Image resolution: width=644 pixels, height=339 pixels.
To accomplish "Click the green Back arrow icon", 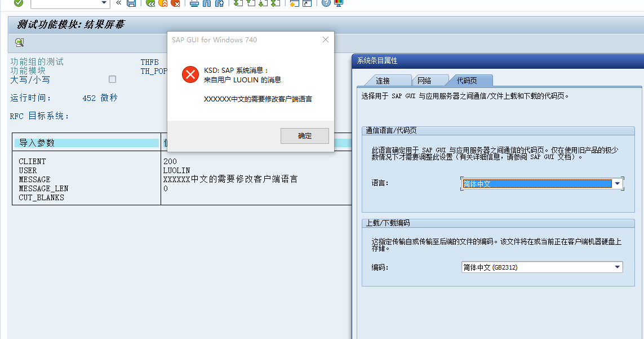I will point(150,3).
